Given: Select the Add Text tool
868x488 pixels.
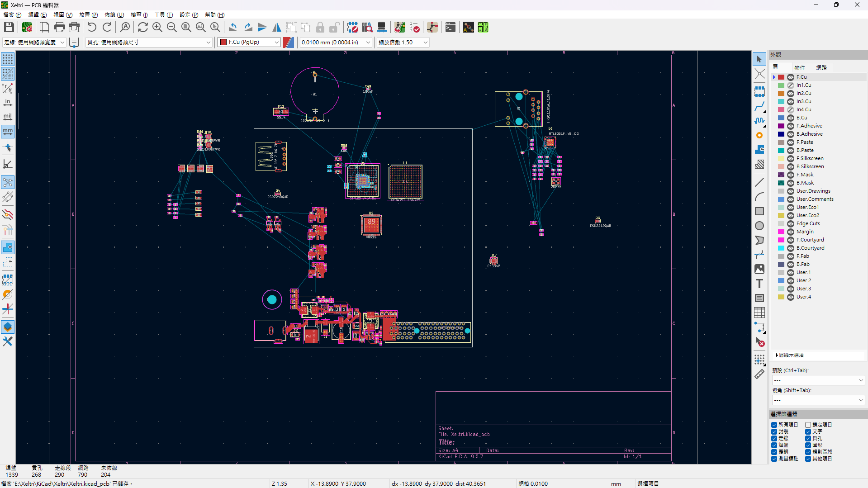Looking at the screenshot, I should [759, 284].
